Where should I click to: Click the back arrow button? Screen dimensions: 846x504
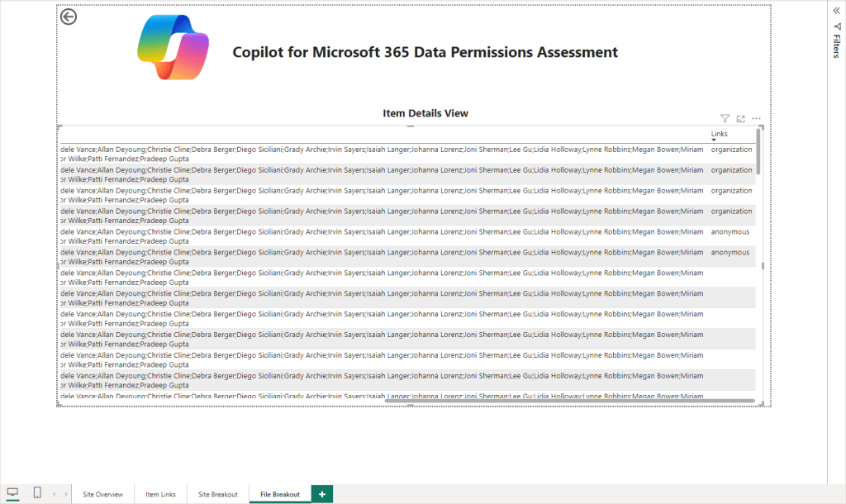point(69,17)
